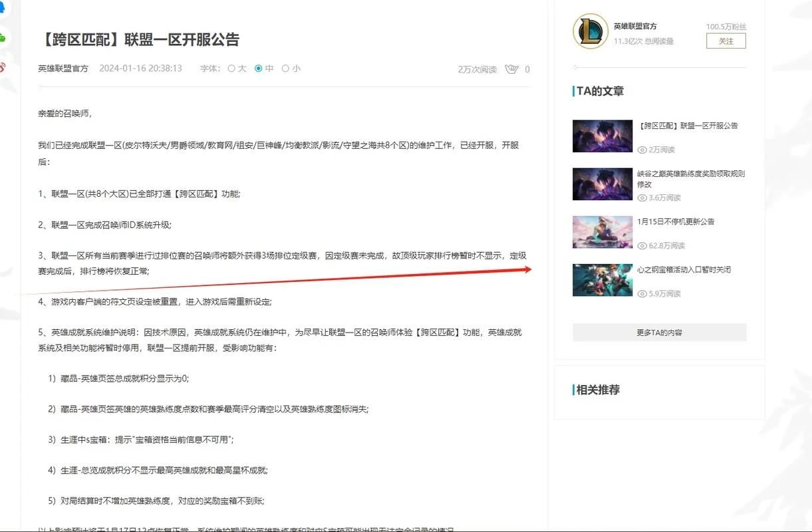Open 心之钢宝箱活动入口暂时关闭 announcement
Screen dimensions: 812x532
[x=686, y=269]
